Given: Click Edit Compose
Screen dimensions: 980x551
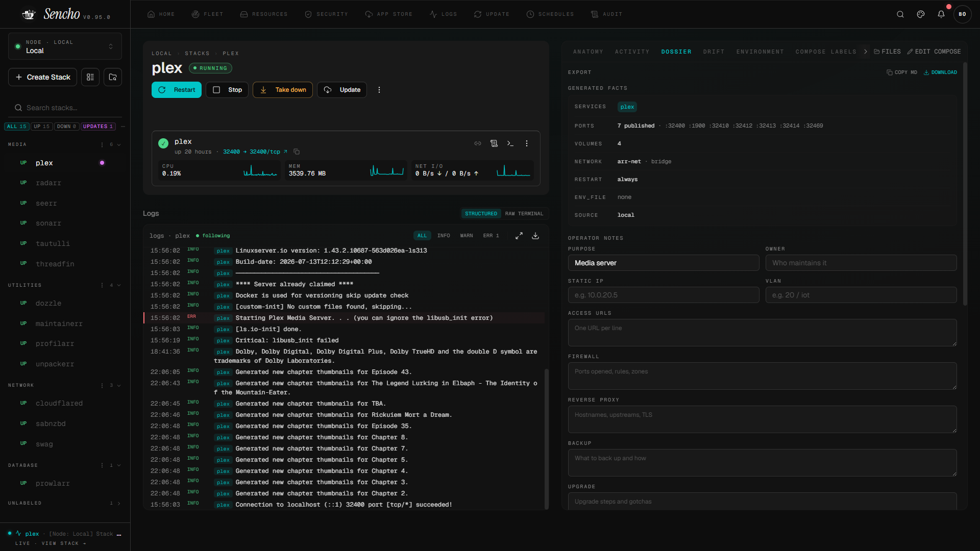Looking at the screenshot, I should [x=934, y=52].
